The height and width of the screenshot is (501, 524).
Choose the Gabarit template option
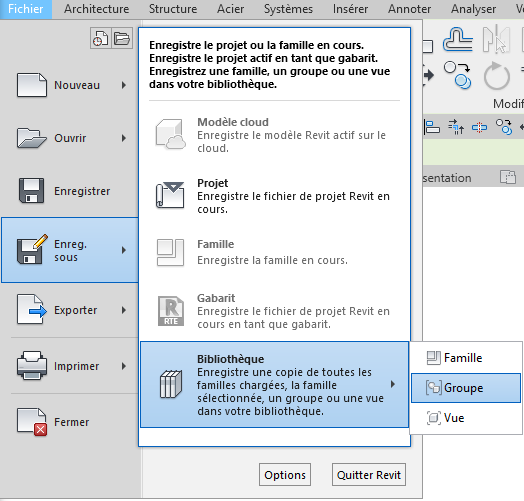[x=275, y=311]
